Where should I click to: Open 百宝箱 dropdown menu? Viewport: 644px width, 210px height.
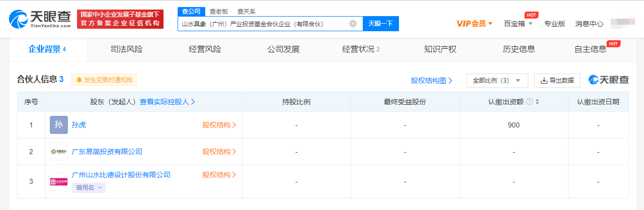click(518, 24)
